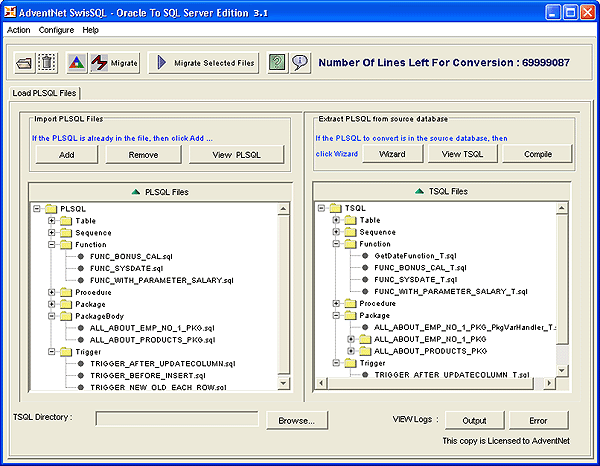Click the open folder toolbar icon

(x=24, y=63)
